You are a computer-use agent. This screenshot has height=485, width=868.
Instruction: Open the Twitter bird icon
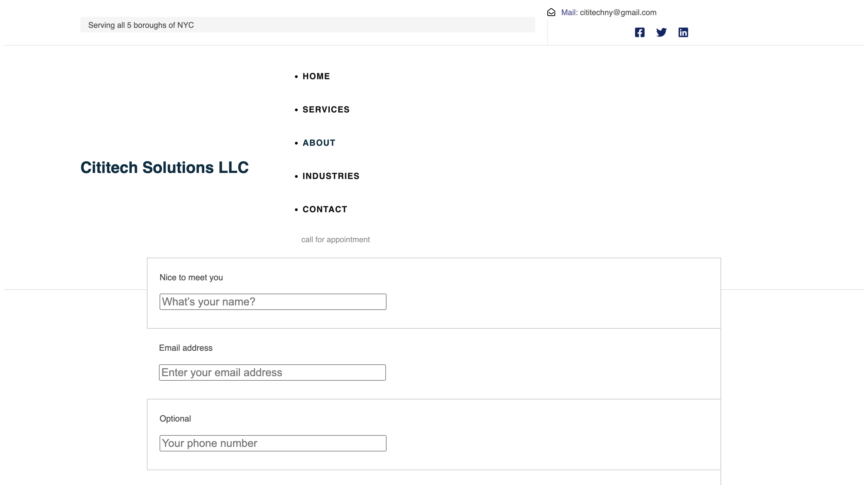click(x=661, y=32)
